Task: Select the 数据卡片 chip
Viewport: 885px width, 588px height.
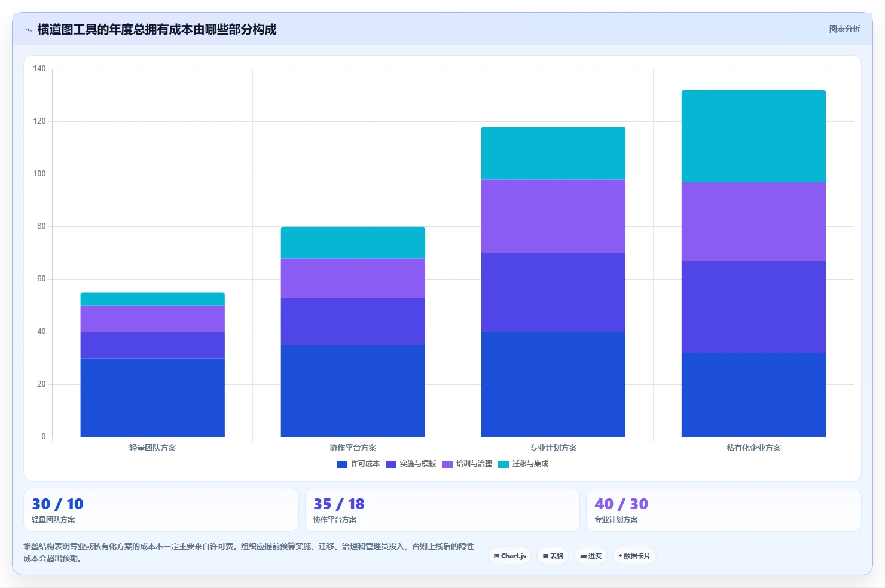Action: pos(634,556)
